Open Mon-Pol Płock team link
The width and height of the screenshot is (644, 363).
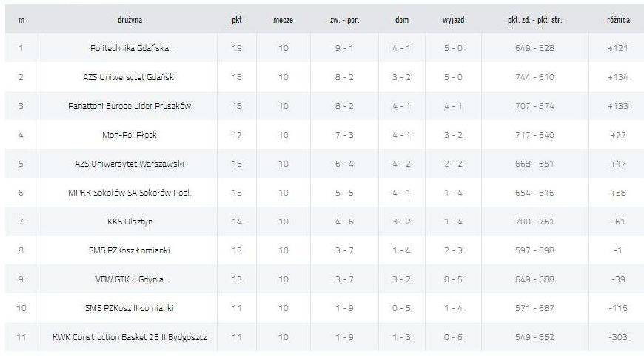click(x=130, y=135)
